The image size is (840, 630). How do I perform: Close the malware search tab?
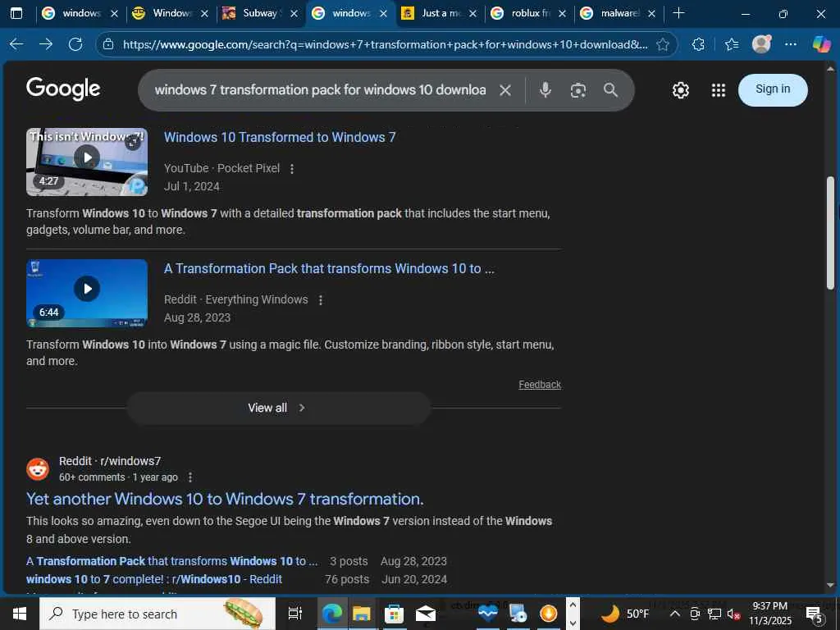651,13
